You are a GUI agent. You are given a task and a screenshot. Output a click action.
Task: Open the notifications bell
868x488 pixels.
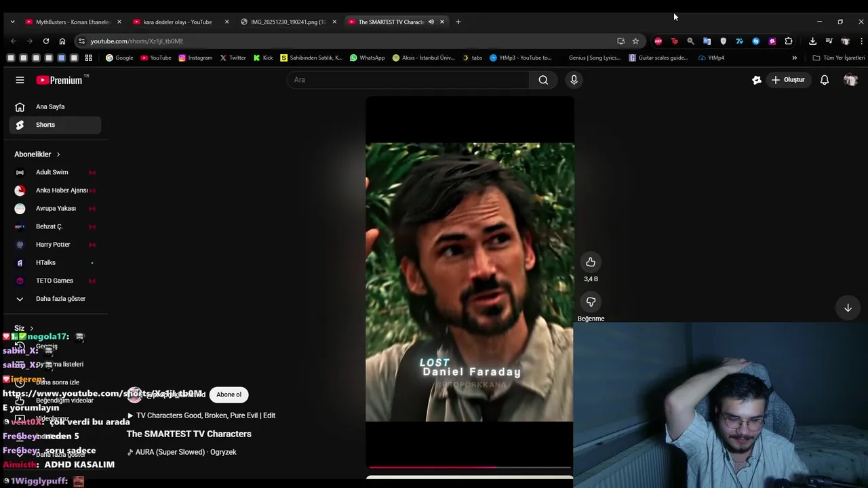point(825,80)
